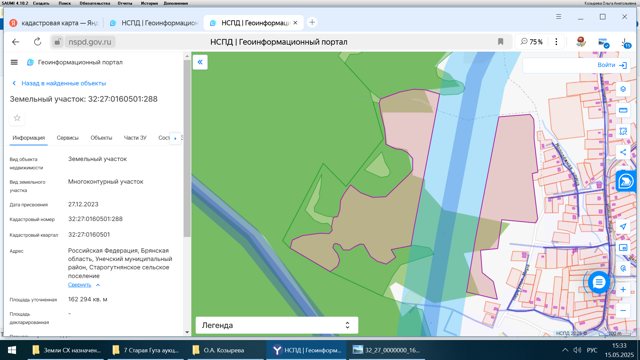This screenshot has width=640, height=360.
Task: Click the panel scrollbar down arrow
Action: [187, 332]
